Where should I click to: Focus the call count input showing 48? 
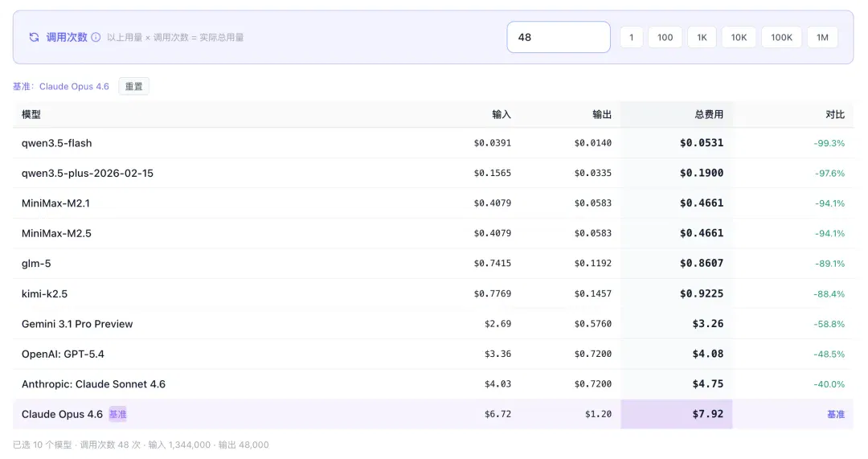(x=559, y=37)
